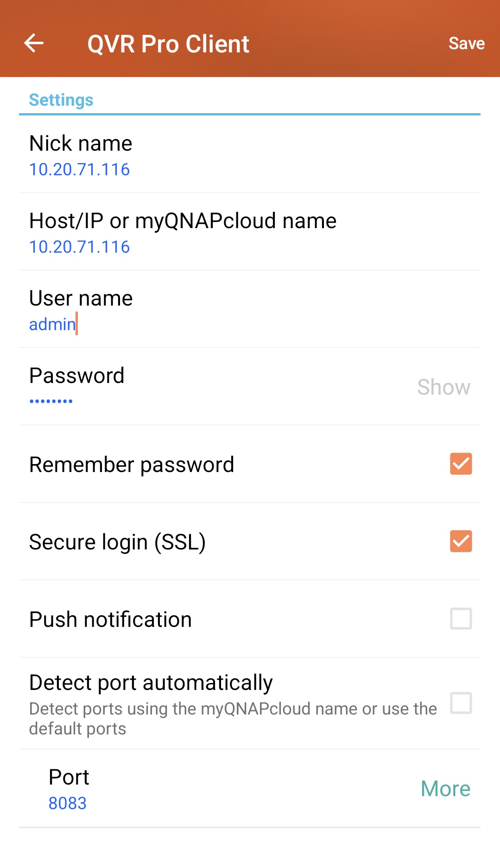500x868 pixels.
Task: Disable the Secure login (SSL) checkbox
Action: [461, 542]
